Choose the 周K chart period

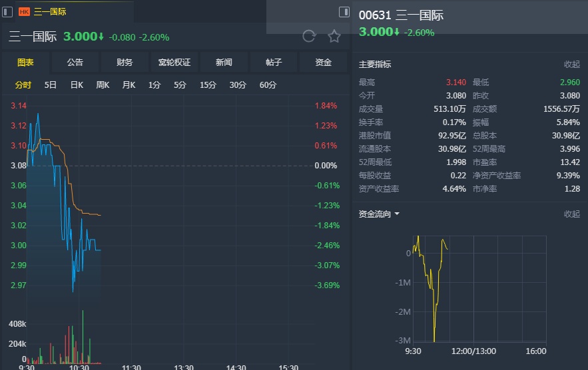(x=103, y=85)
